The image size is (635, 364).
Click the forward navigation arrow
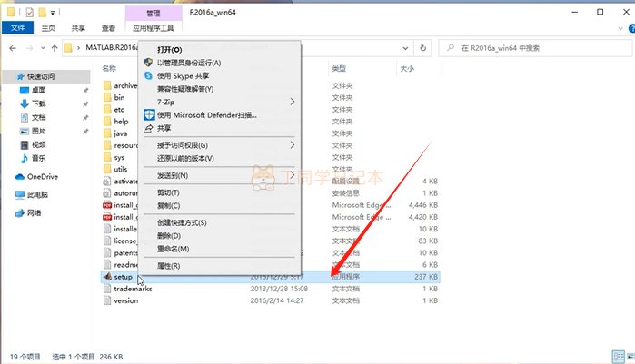(x=30, y=48)
